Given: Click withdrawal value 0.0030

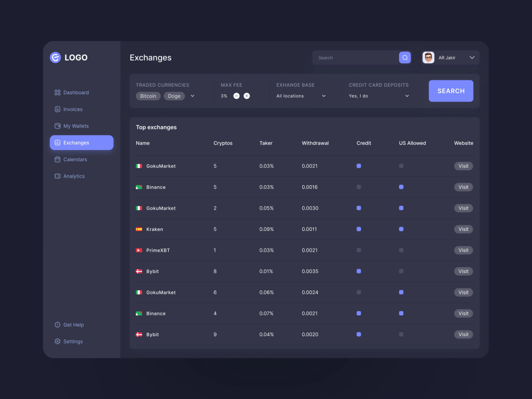Looking at the screenshot, I should [310, 209].
